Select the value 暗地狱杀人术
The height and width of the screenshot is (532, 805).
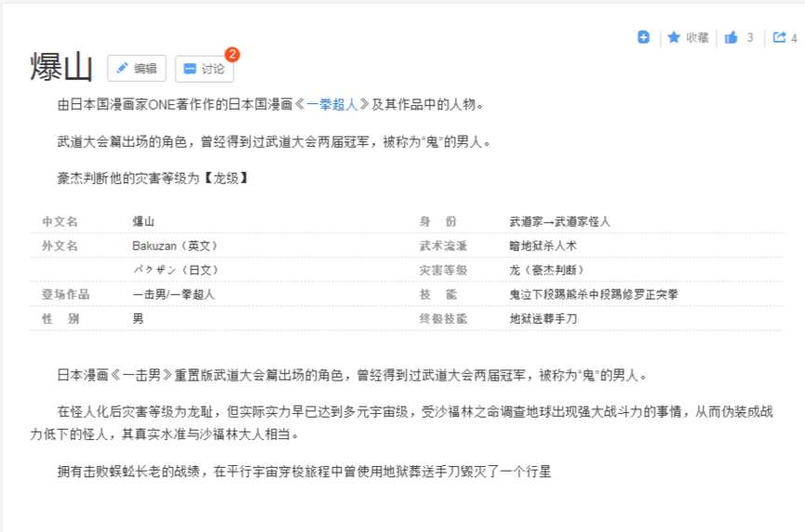(x=543, y=246)
